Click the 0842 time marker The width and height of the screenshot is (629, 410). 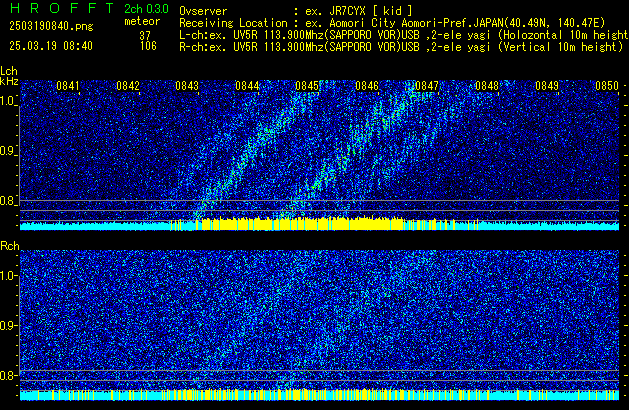pos(128,86)
